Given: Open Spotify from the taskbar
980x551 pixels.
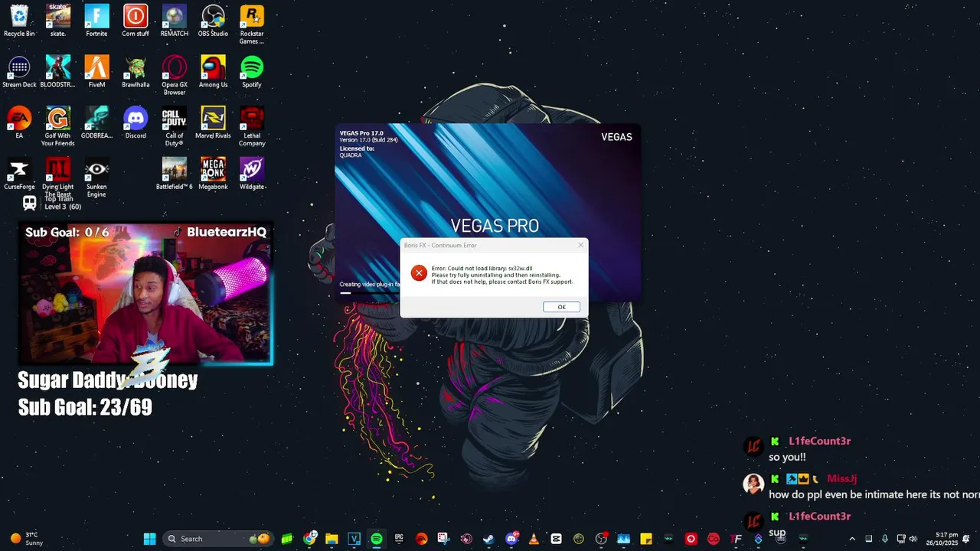Looking at the screenshot, I should 376,539.
